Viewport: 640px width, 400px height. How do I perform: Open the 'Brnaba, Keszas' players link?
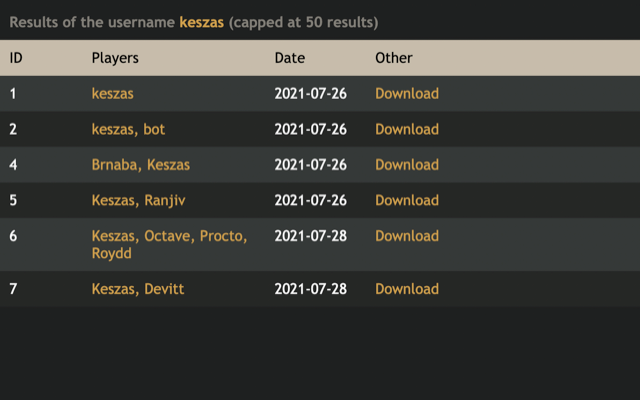(x=140, y=164)
